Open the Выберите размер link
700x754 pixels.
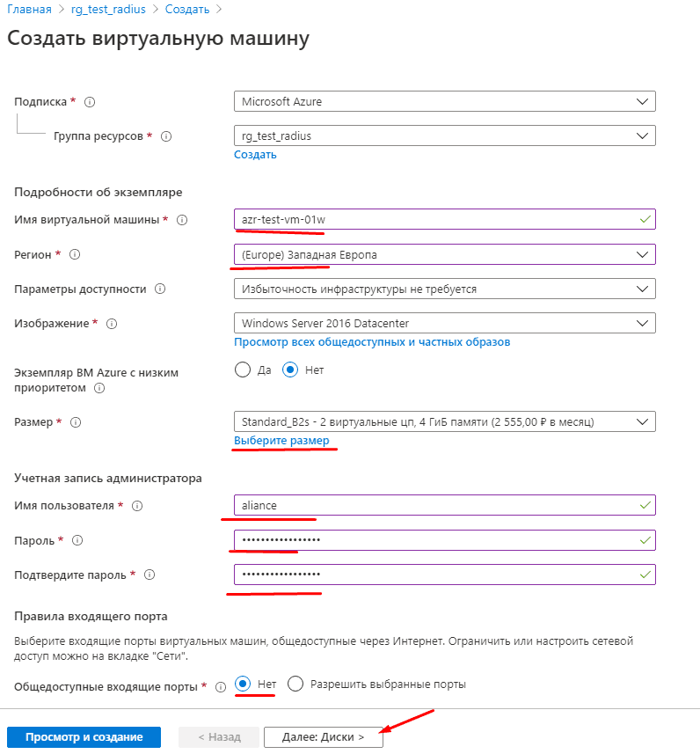[x=281, y=441]
